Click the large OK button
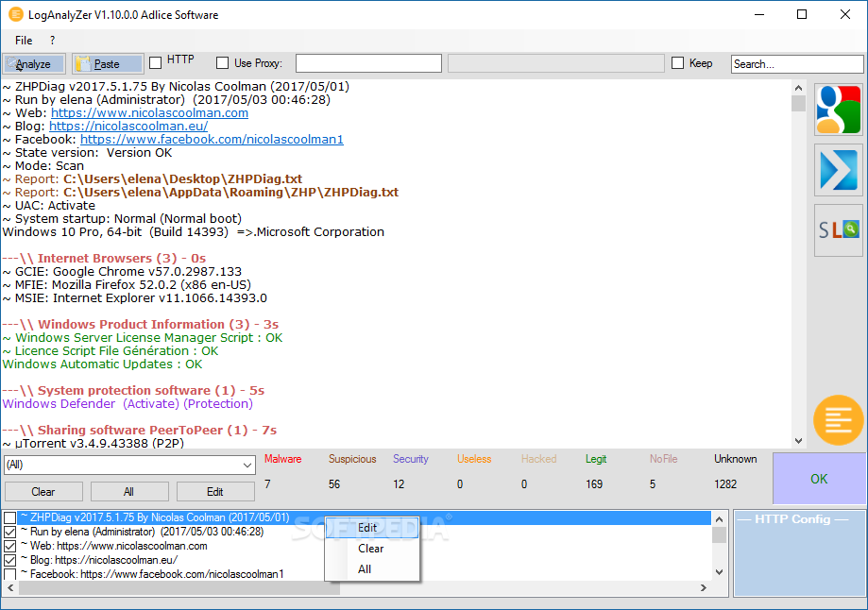This screenshot has height=610, width=868. [819, 479]
